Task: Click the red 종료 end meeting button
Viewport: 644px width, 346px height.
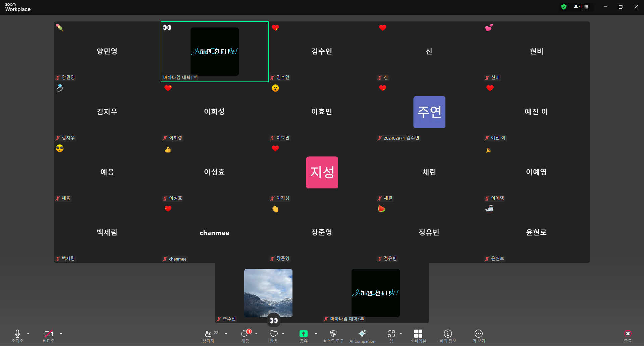Action: pyautogui.click(x=628, y=334)
